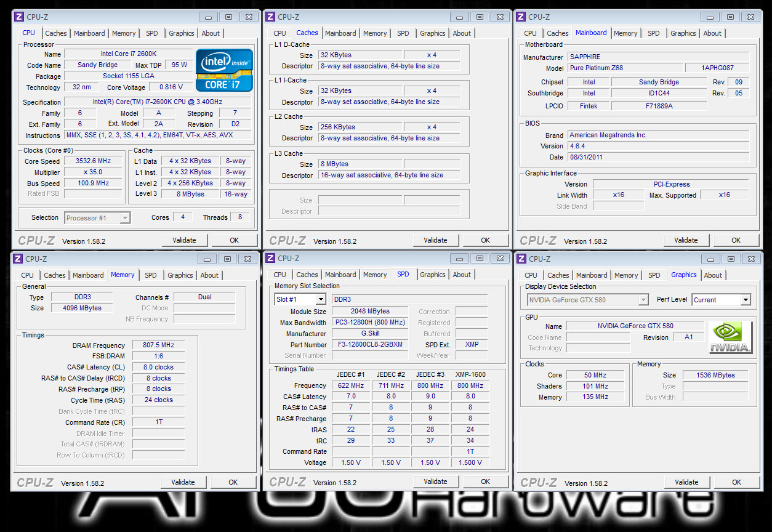Click CPU-Z title icon in SPD tab window

pos(270,258)
